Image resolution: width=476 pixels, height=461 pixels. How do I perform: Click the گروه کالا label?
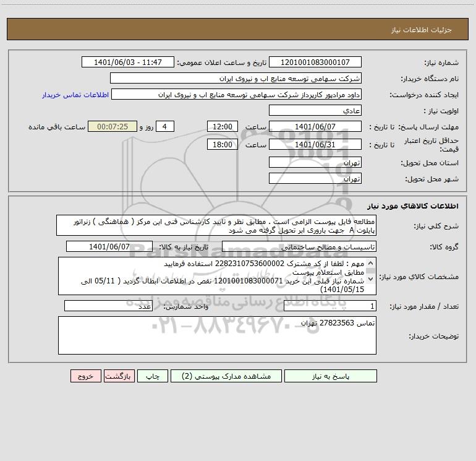click(x=444, y=247)
